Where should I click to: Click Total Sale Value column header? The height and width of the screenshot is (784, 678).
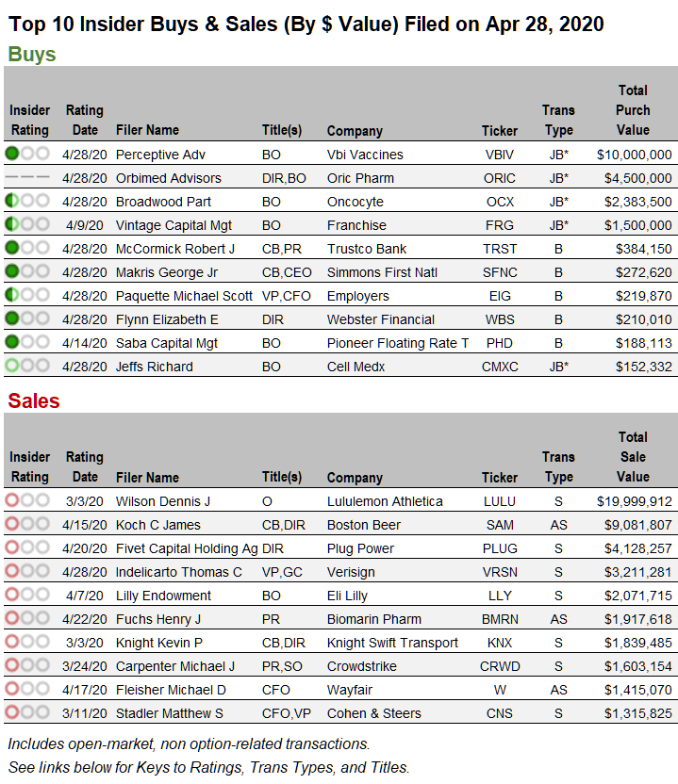pyautogui.click(x=633, y=457)
